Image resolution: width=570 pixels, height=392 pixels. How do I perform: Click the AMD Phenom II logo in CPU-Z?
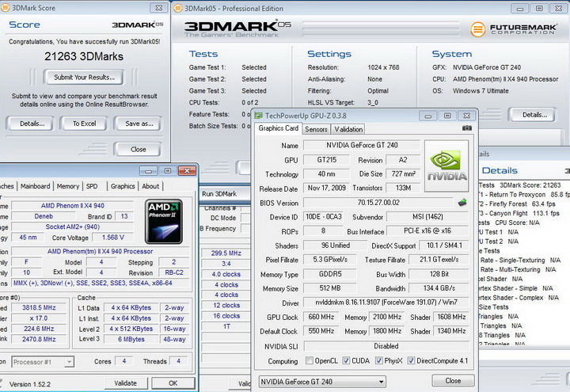pos(164,221)
